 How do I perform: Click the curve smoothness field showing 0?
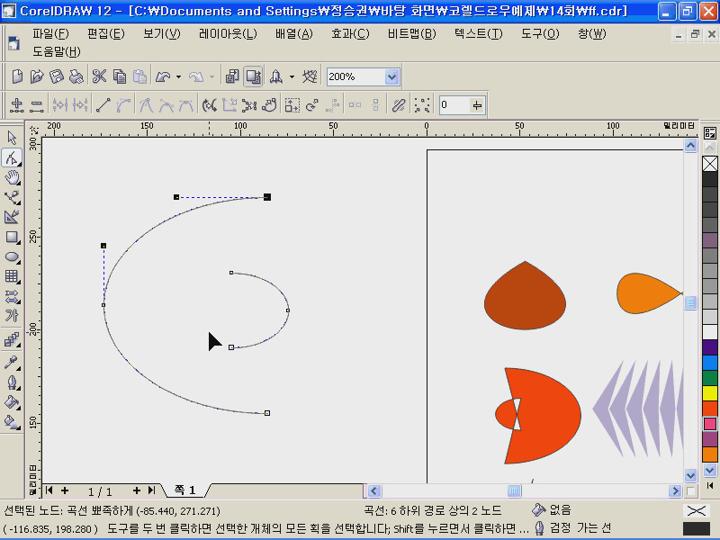click(x=454, y=105)
